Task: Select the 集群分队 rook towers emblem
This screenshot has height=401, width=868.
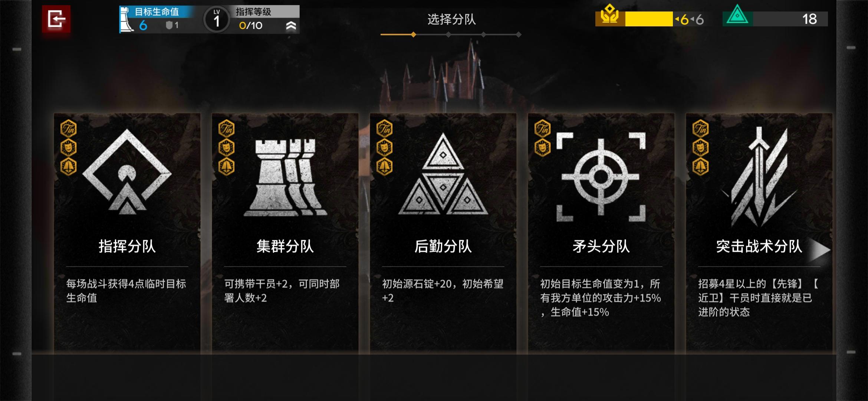Action: click(x=285, y=177)
